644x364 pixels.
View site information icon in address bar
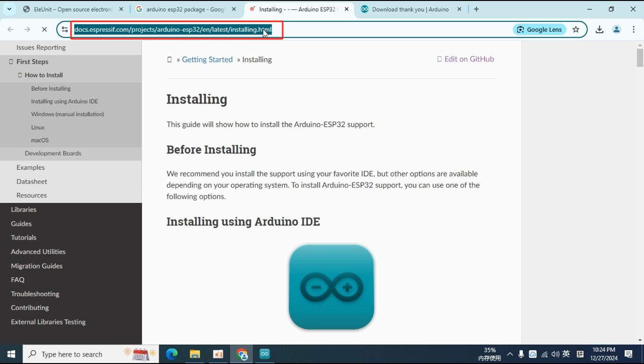point(65,29)
